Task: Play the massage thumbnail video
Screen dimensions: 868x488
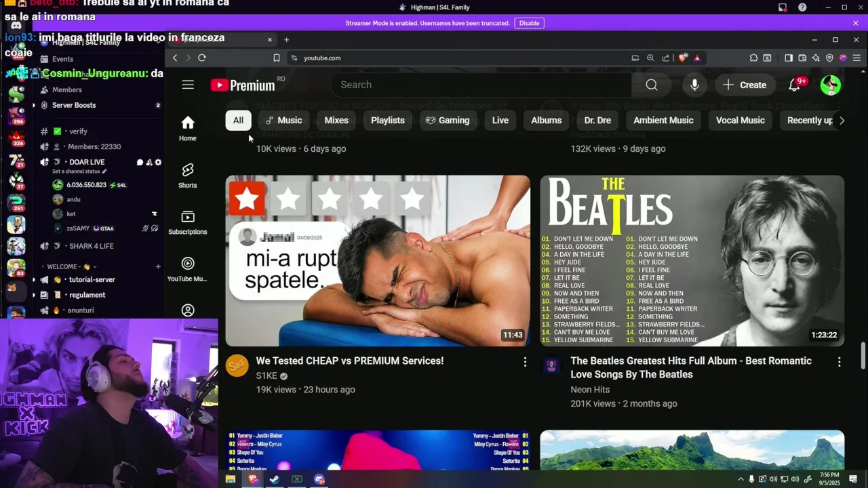Action: [x=378, y=261]
